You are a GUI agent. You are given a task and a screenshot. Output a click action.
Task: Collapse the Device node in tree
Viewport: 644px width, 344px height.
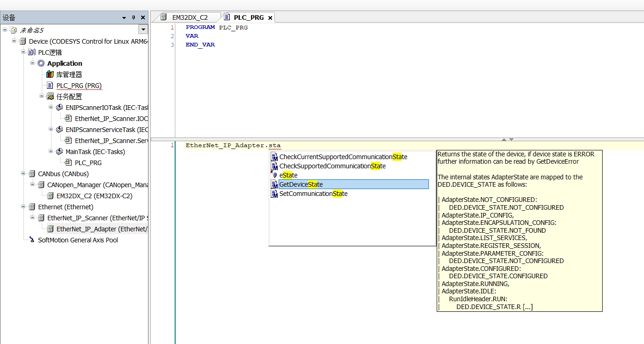(14, 41)
